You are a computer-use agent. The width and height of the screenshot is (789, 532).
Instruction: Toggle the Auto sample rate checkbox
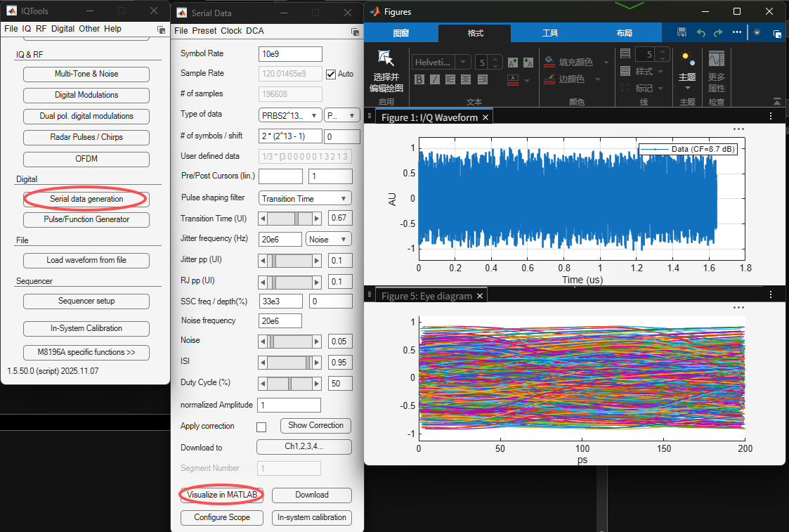coord(331,74)
